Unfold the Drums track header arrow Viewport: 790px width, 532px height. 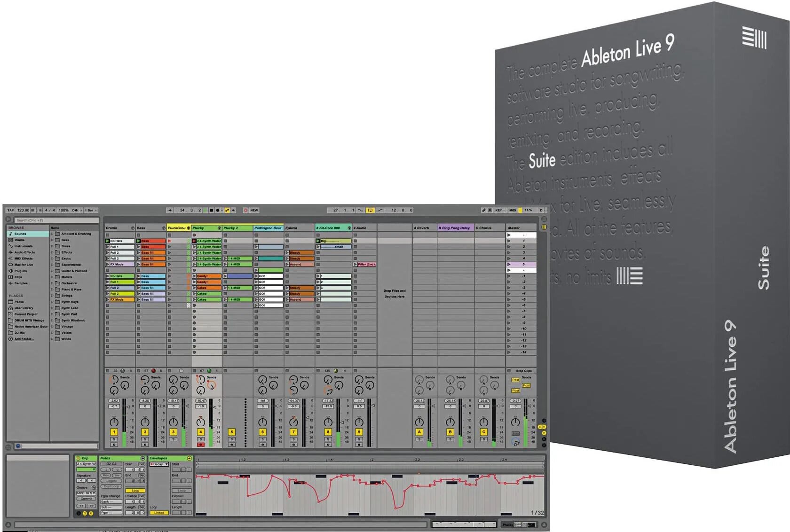[133, 228]
